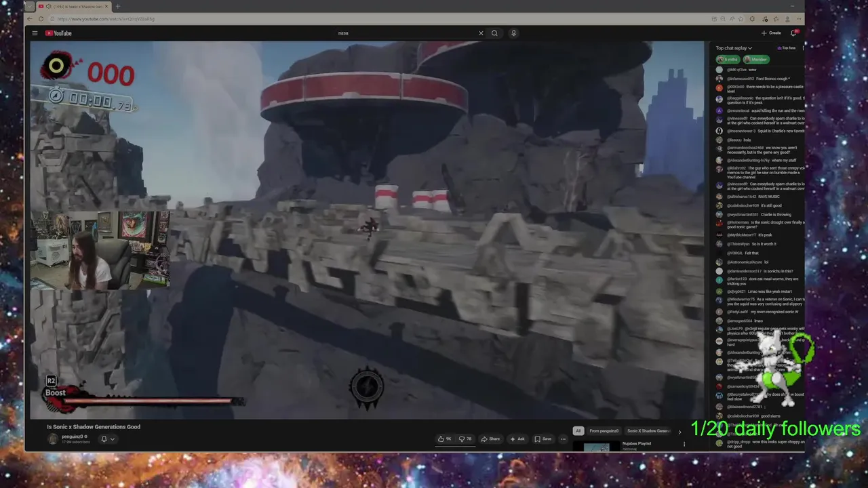Like the video with thumbs-up
The image size is (868, 488).
pos(444,439)
